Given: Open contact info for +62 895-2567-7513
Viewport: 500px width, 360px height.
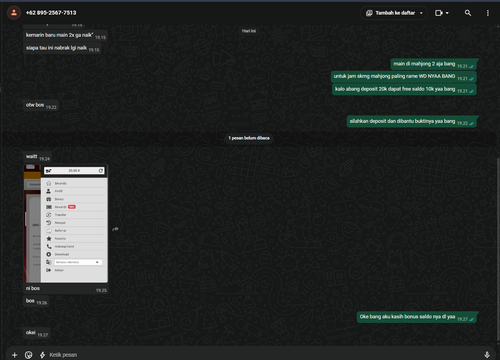Looking at the screenshot, I should pos(51,13).
